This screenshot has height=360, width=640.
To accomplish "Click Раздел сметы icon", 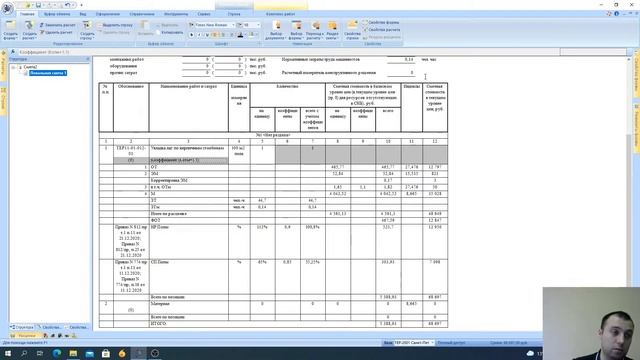I will pyautogui.click(x=332, y=30).
